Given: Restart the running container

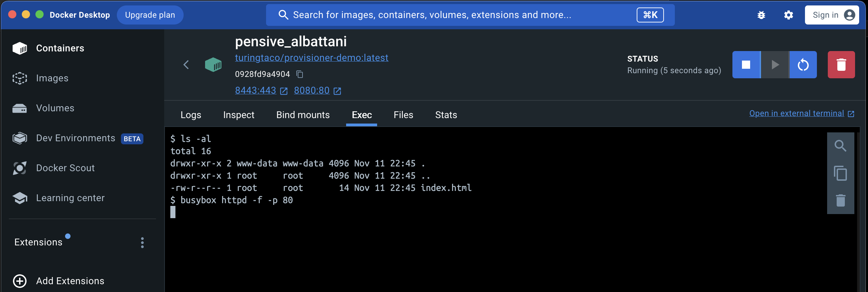Looking at the screenshot, I should [803, 65].
